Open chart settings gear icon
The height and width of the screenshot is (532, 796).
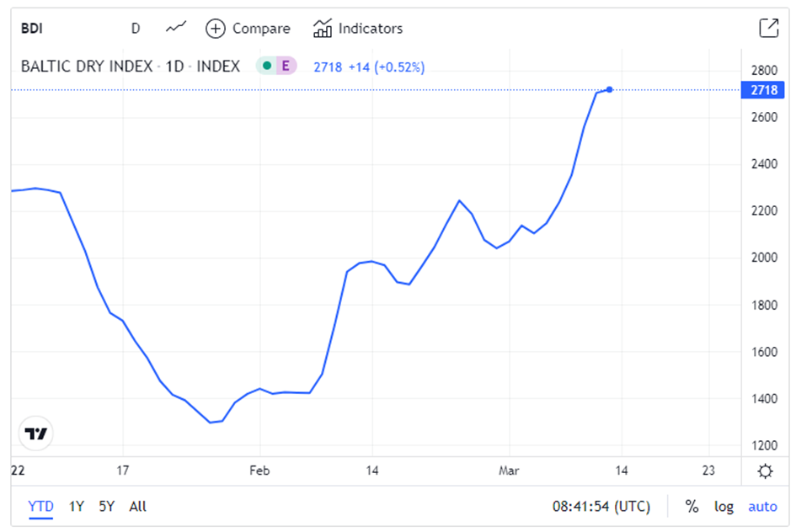point(765,471)
